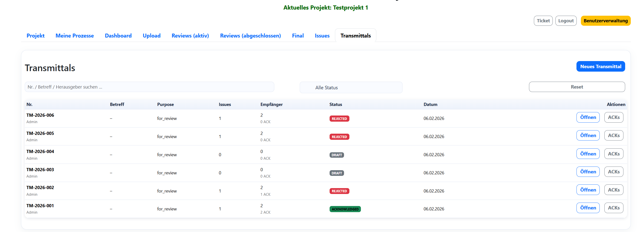Switch to the Dashboard tab

click(118, 36)
